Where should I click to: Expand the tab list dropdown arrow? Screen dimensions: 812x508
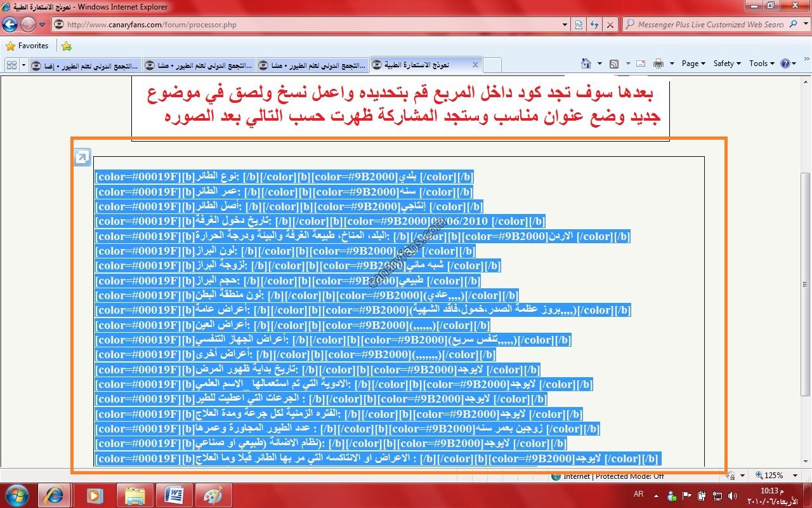24,65
